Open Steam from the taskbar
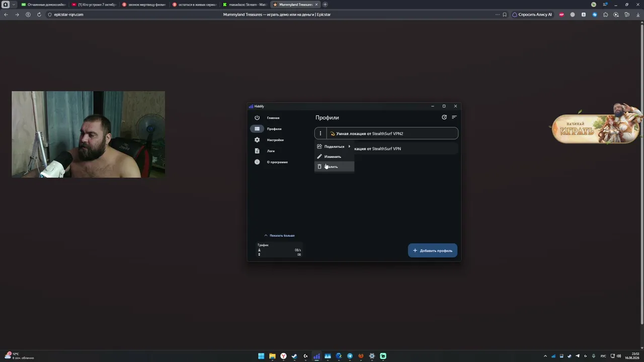This screenshot has width=644, height=362. (x=294, y=356)
